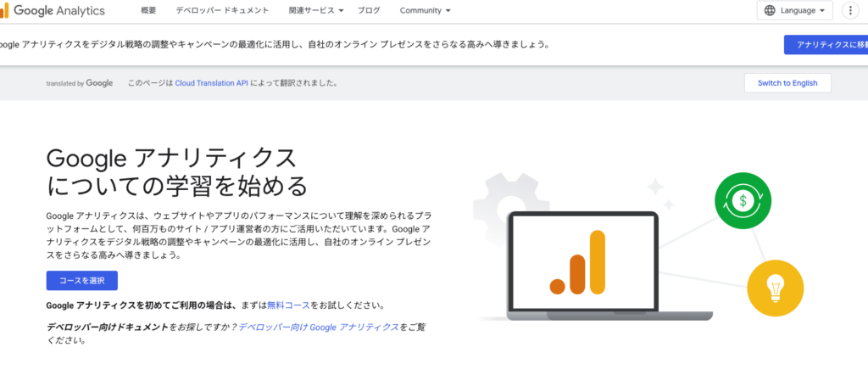This screenshot has width=868, height=392.
Task: Click the Google Analytics header title text
Action: [x=59, y=10]
